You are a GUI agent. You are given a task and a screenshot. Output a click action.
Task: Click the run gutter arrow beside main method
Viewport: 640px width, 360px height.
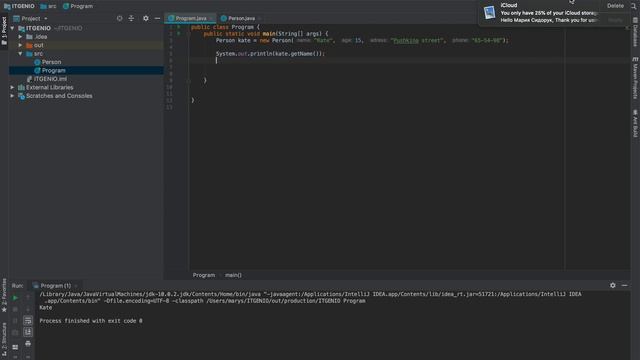[x=179, y=34]
